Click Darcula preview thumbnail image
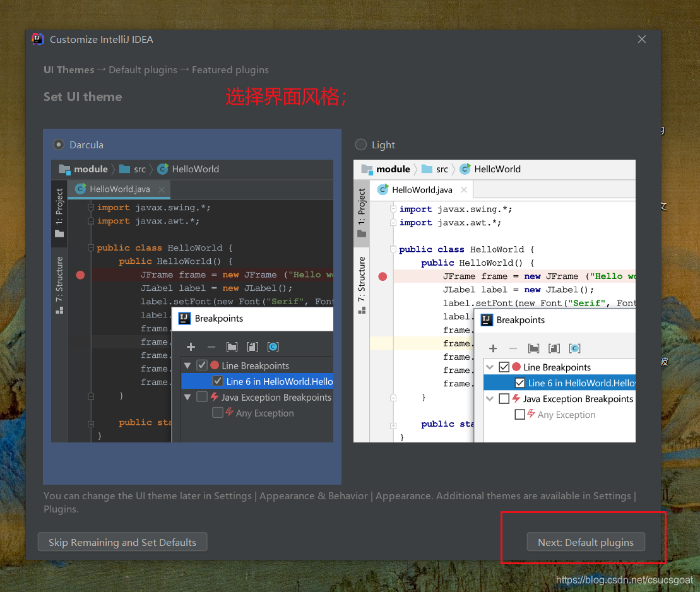Screen dimensions: 700x592 point(192,301)
